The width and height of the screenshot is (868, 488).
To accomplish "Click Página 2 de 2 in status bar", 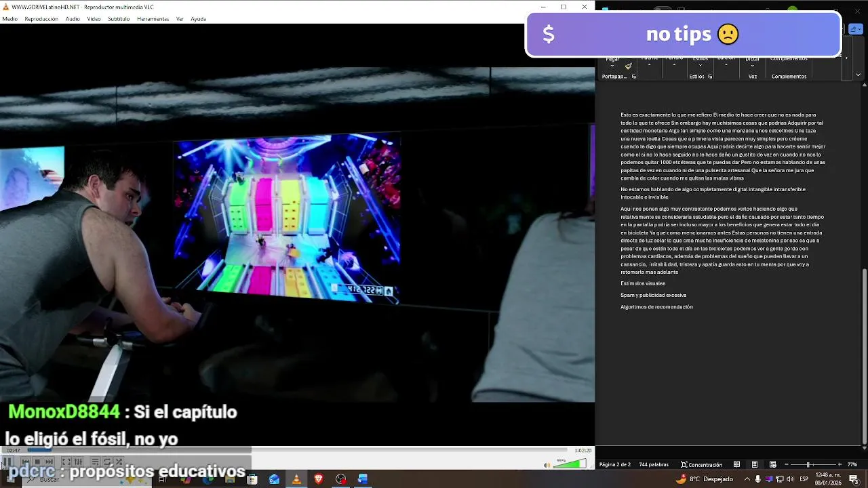I will (615, 464).
